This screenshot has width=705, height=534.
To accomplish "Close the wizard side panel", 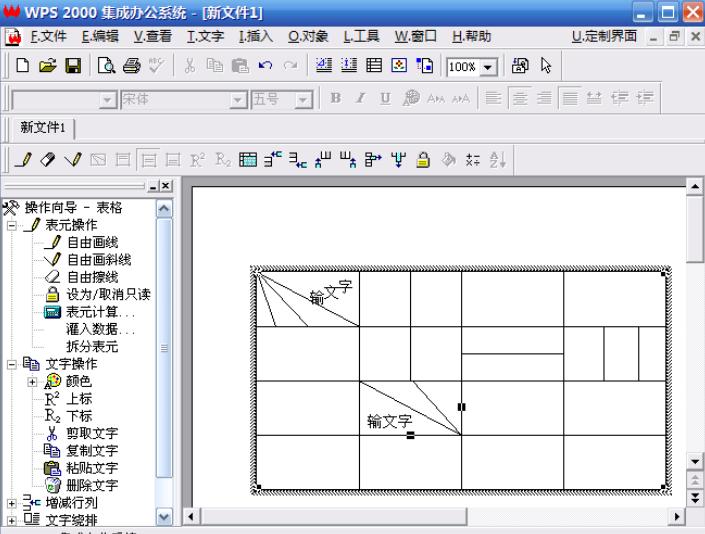I will coord(166,186).
